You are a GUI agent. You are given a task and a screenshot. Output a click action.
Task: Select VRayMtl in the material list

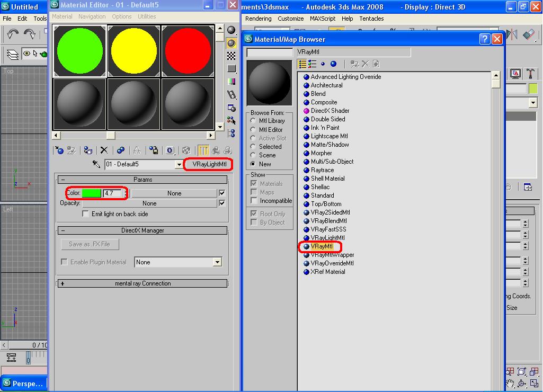pyautogui.click(x=322, y=246)
